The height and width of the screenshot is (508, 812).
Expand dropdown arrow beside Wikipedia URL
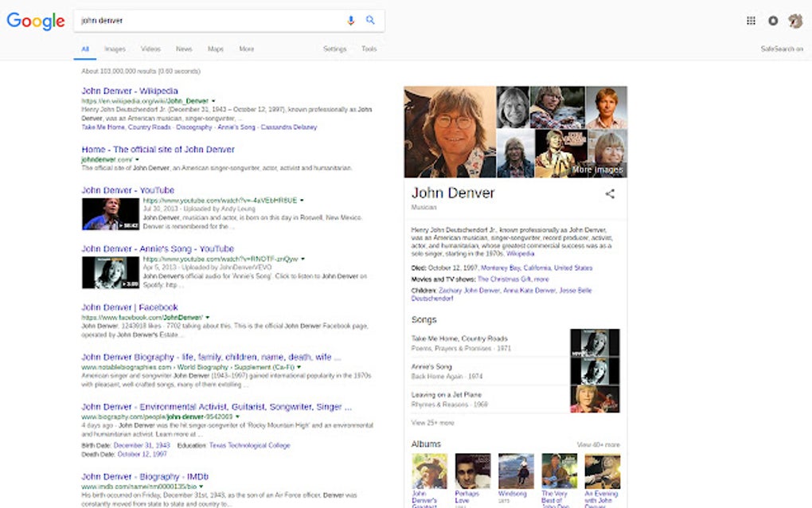(x=213, y=101)
